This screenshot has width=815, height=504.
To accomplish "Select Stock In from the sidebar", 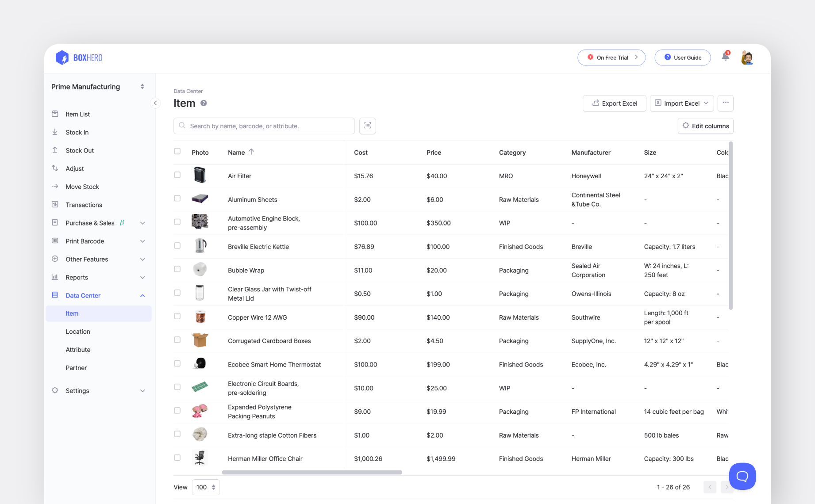I will pyautogui.click(x=77, y=132).
